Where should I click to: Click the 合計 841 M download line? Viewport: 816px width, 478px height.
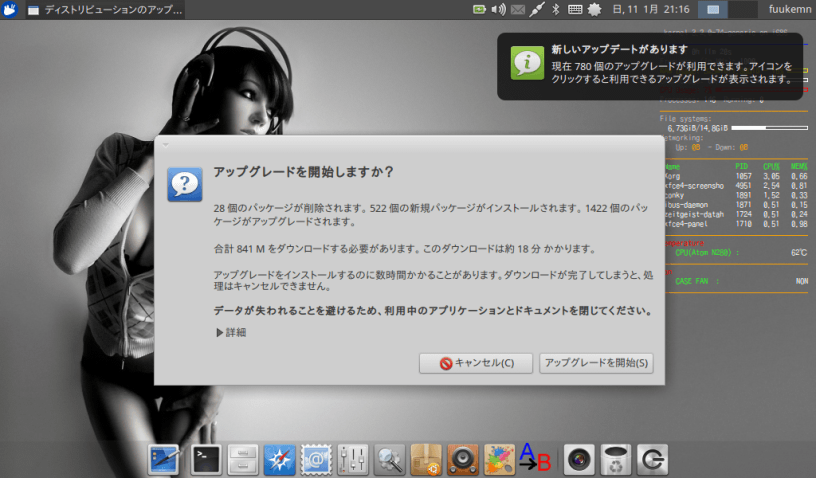(x=405, y=249)
